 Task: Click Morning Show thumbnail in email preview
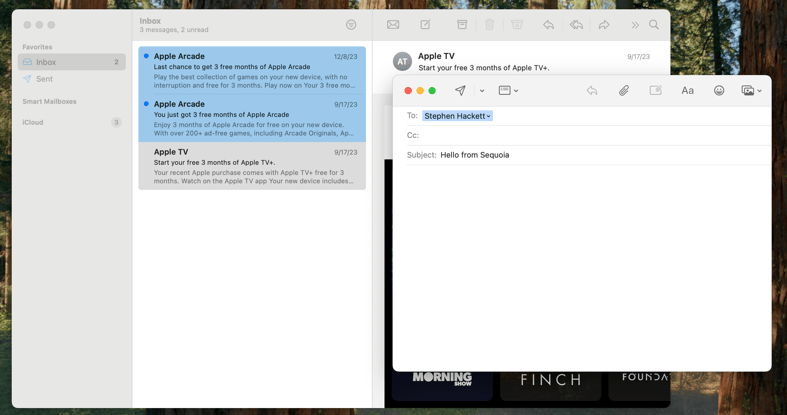[442, 385]
